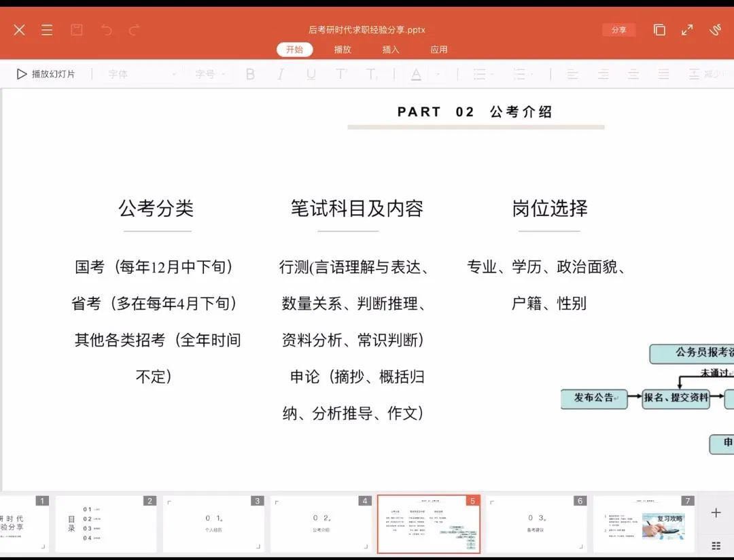
Task: Enter full screen with expand arrows icon
Action: pyautogui.click(x=687, y=30)
